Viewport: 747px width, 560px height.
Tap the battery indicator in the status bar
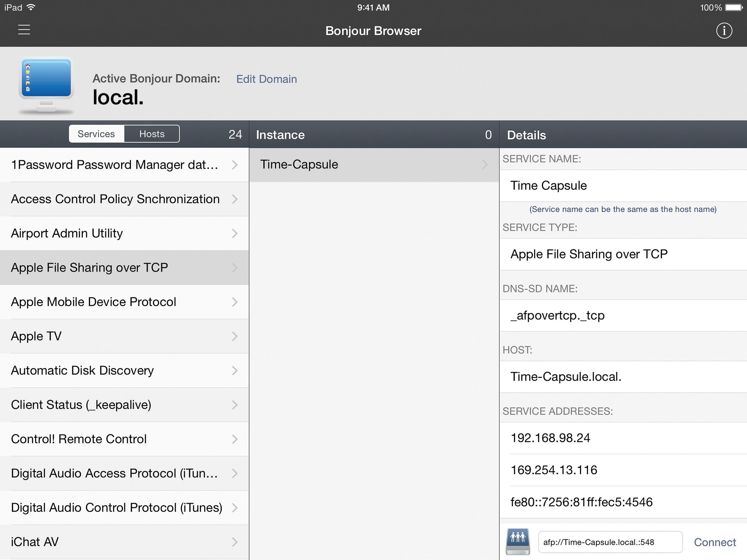[x=733, y=7]
